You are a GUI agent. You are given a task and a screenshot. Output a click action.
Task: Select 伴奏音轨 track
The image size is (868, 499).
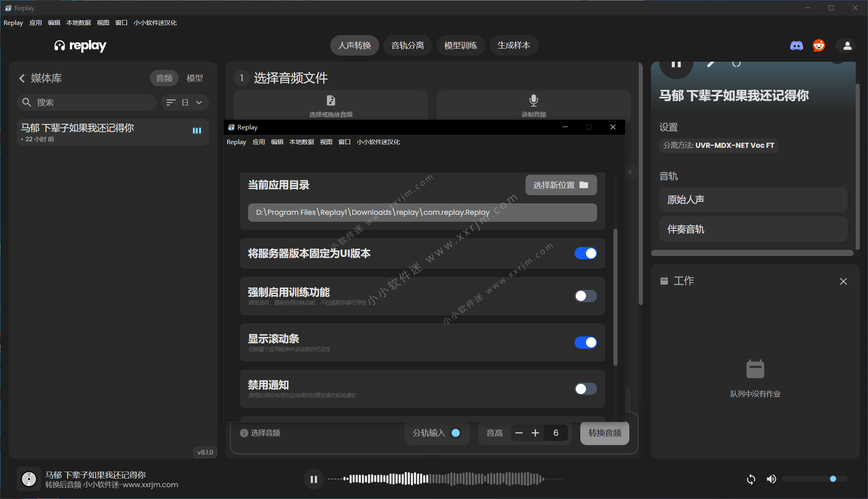tap(753, 229)
